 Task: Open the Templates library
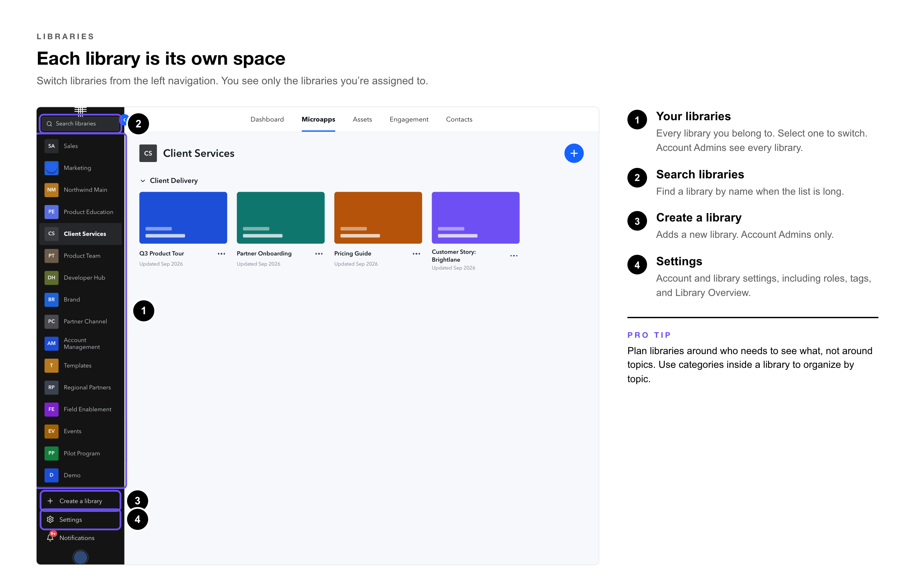click(x=81, y=366)
